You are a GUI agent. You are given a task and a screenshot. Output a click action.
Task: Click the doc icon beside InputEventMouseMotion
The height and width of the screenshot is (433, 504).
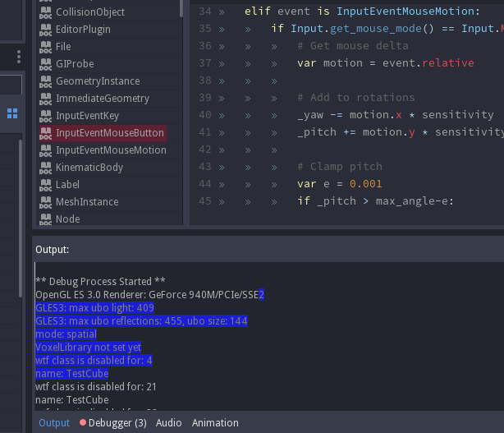coord(45,150)
